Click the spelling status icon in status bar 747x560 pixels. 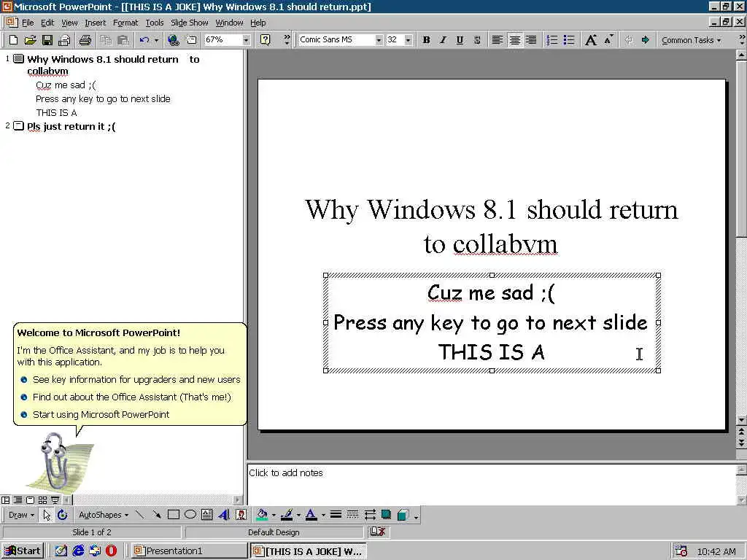click(x=377, y=532)
